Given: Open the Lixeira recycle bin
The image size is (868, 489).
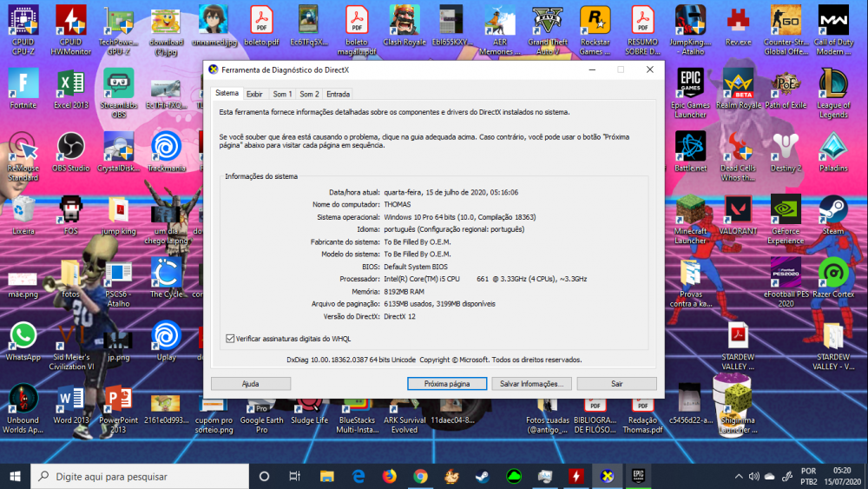Looking at the screenshot, I should pos(23,215).
